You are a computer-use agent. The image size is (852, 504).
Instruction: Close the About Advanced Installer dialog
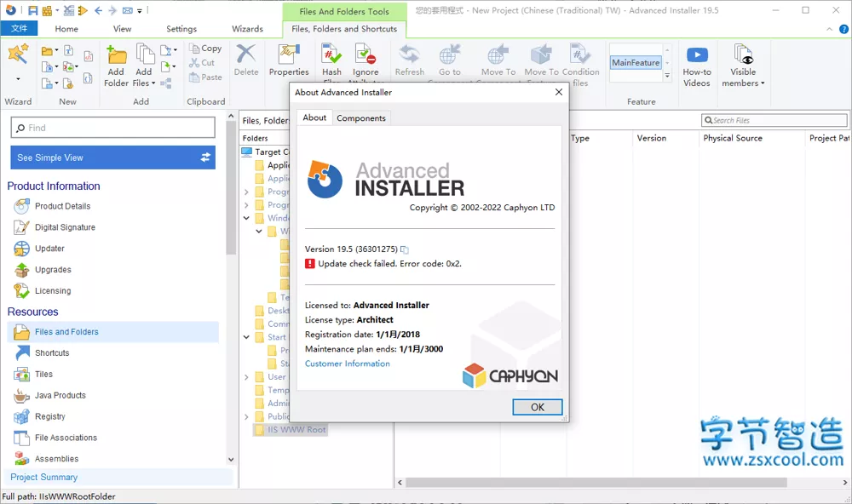coord(559,92)
